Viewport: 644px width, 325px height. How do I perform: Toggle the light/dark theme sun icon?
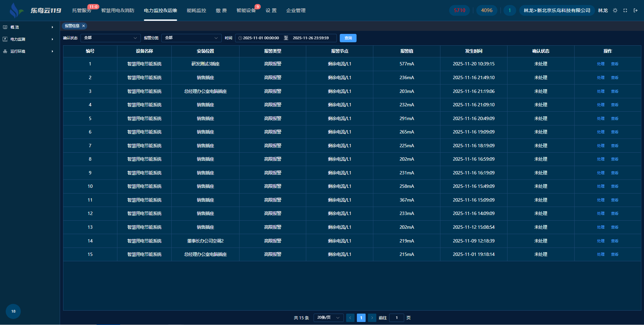[x=615, y=10]
